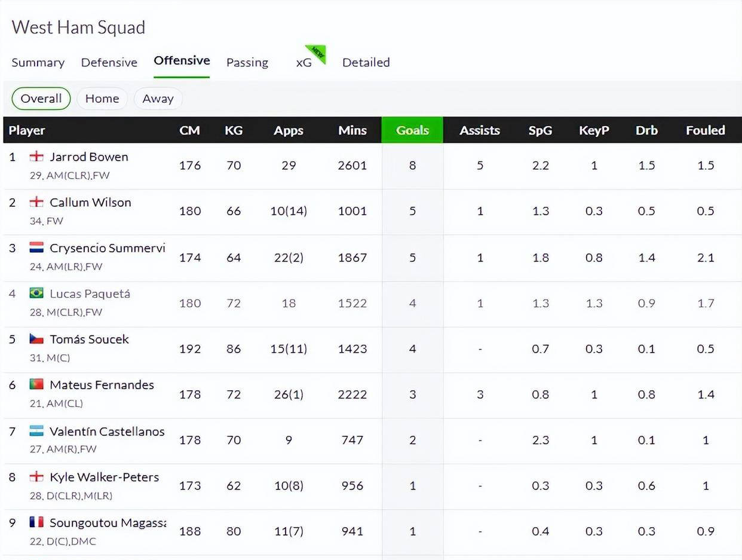Open the Detailed tab

pos(366,62)
